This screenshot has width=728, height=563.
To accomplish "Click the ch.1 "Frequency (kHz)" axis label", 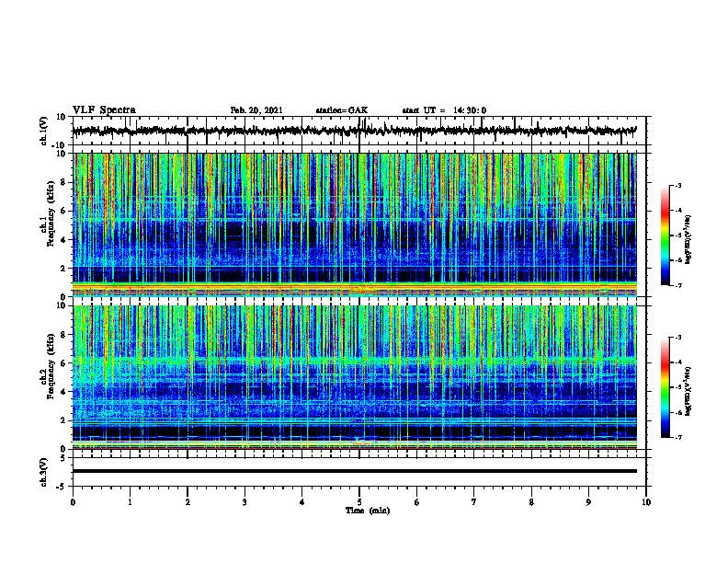I will click(x=51, y=214).
